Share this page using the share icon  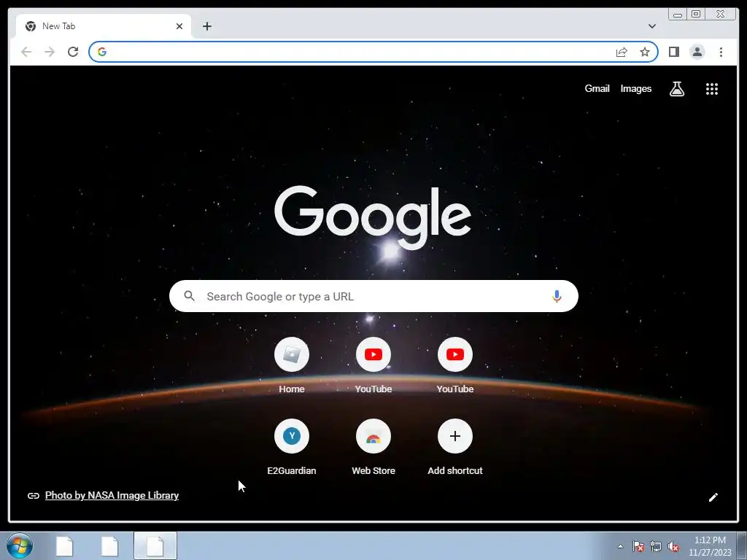622,52
